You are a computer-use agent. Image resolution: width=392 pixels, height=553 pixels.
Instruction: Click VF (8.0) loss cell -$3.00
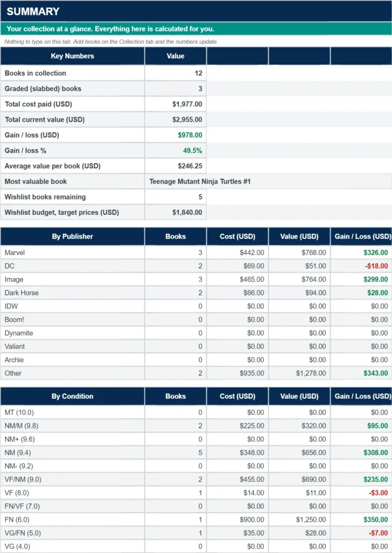point(361,493)
